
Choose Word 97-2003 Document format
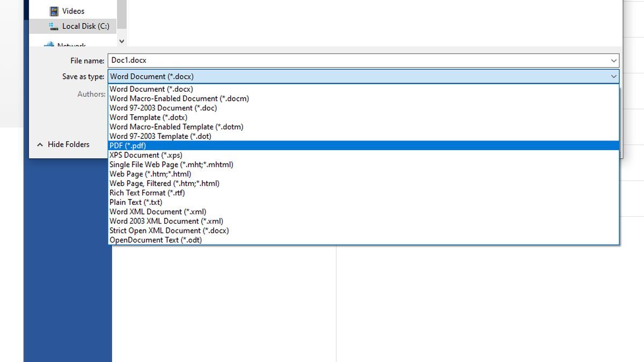[x=163, y=108]
